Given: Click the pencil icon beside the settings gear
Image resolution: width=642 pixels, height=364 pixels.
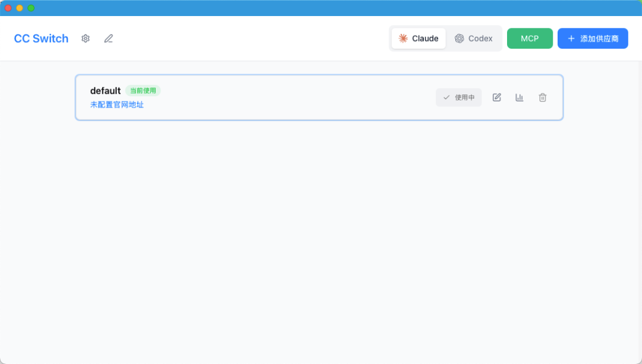Looking at the screenshot, I should (x=108, y=39).
